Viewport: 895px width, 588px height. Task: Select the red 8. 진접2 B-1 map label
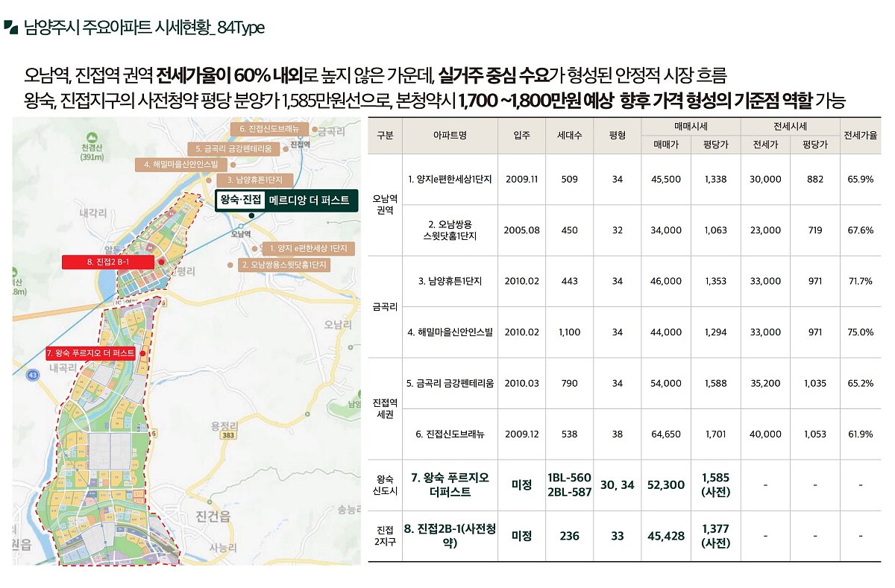tap(107, 262)
